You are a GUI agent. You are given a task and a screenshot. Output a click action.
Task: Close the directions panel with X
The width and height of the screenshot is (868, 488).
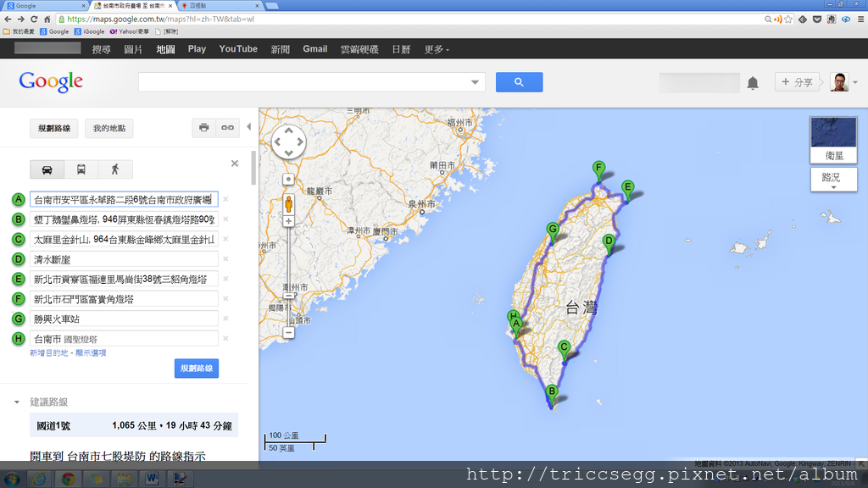pos(235,164)
